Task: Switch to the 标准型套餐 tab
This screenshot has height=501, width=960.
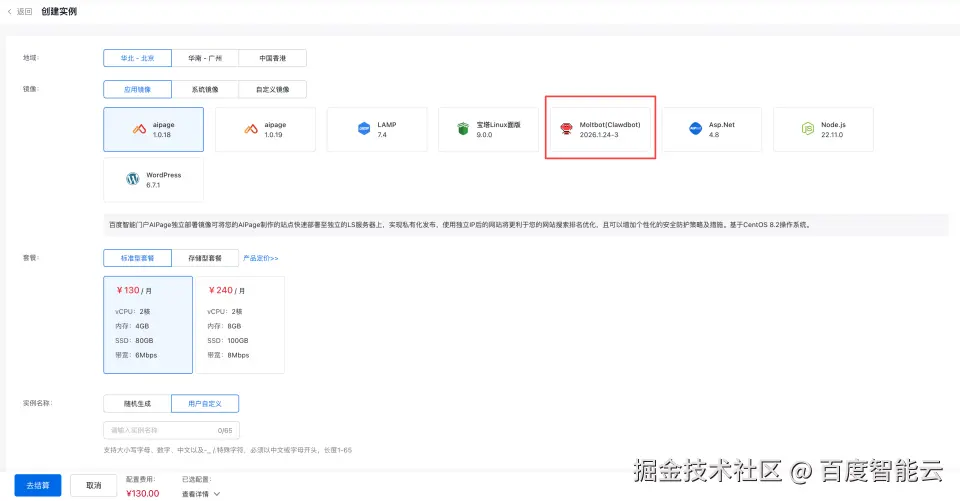Action: click(137, 258)
